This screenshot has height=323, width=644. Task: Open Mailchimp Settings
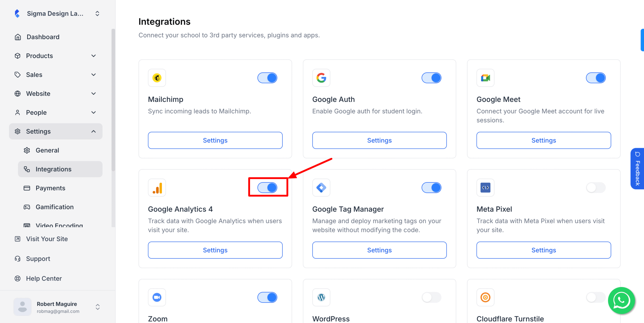(215, 140)
